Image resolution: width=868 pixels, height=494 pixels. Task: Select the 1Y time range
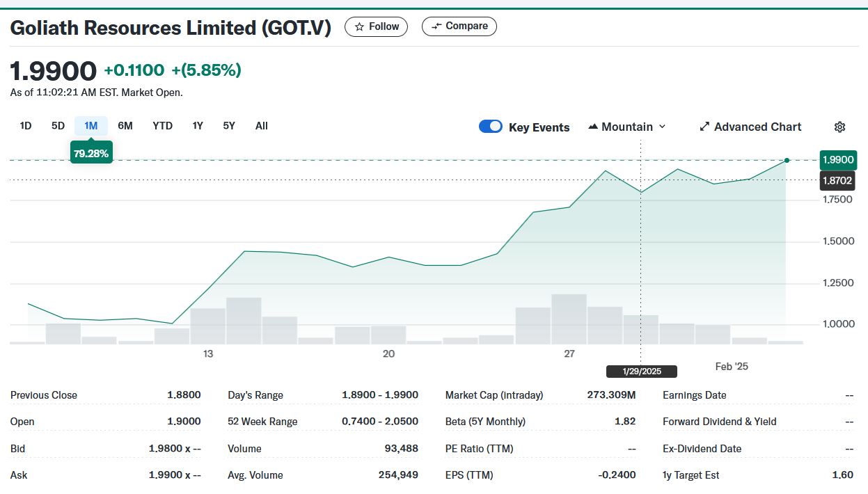coord(198,126)
